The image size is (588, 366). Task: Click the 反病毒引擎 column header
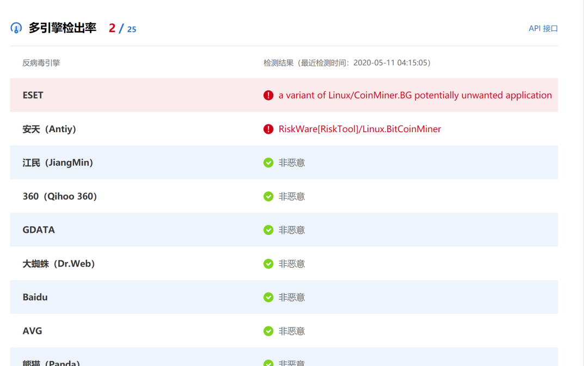[41, 63]
